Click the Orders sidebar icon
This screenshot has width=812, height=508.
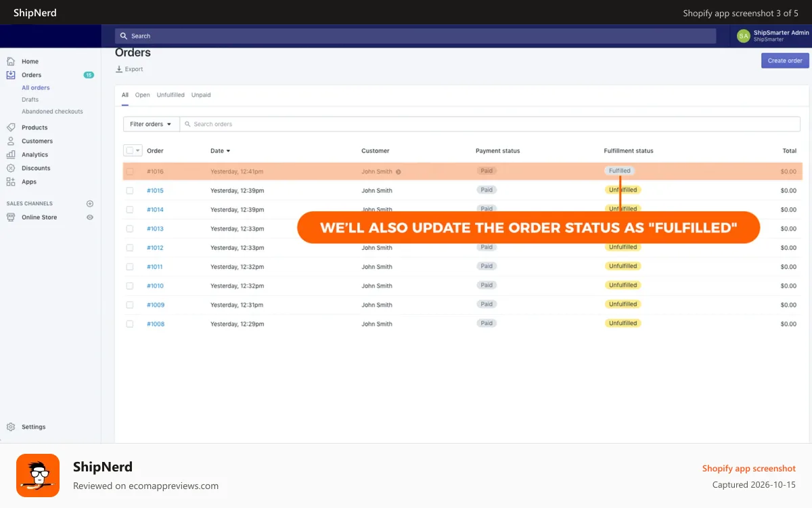point(11,75)
